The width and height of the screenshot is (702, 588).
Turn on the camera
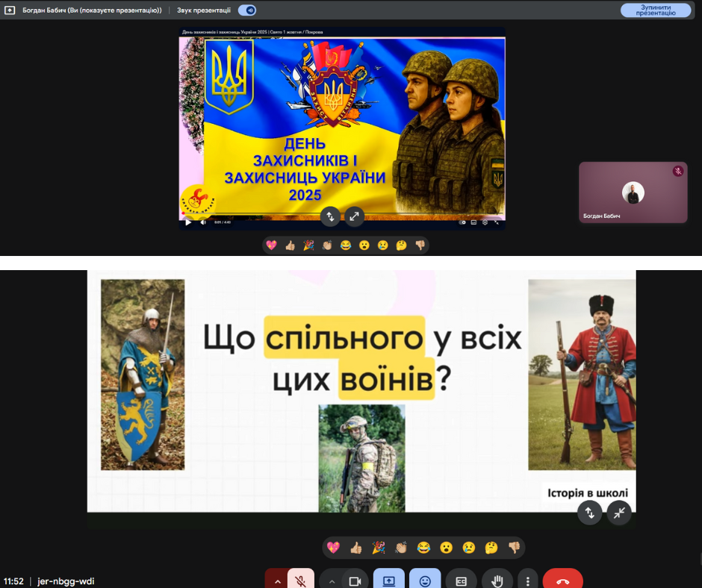[355, 581]
